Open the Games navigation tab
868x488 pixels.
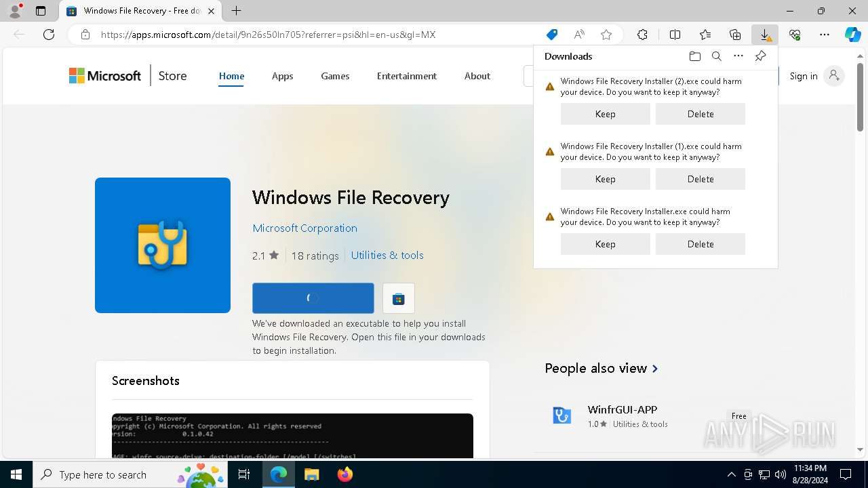point(335,76)
